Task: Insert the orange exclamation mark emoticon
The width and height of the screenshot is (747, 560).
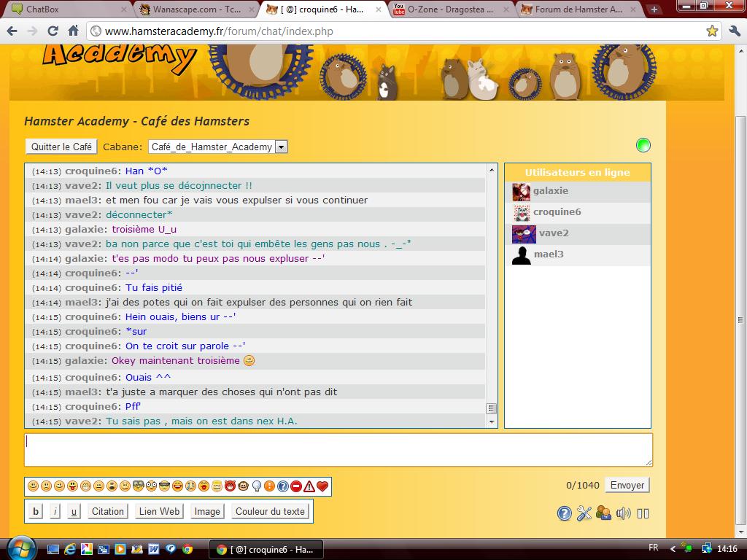Action: click(270, 486)
